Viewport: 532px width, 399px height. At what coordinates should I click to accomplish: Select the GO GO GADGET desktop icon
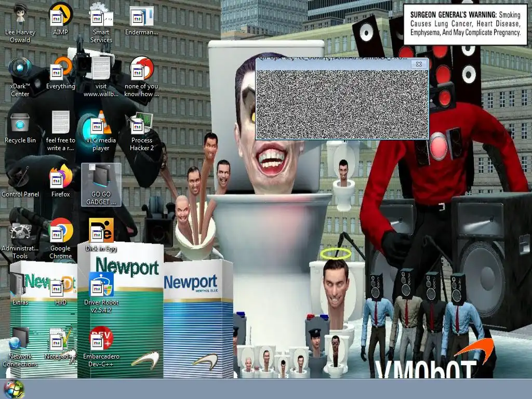tap(101, 185)
